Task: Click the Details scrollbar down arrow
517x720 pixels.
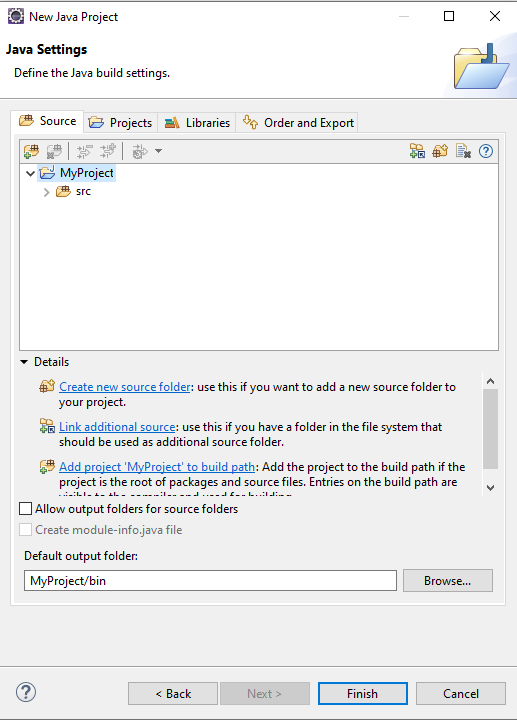Action: [x=490, y=488]
